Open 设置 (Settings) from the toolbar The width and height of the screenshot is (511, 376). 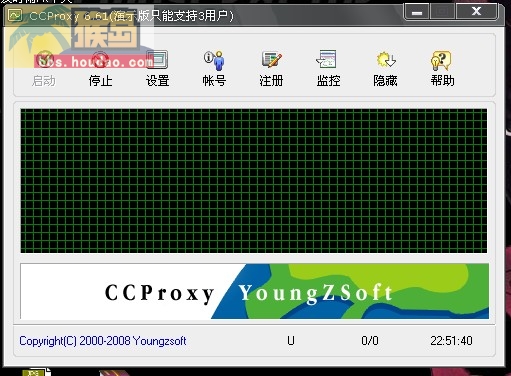point(157,60)
